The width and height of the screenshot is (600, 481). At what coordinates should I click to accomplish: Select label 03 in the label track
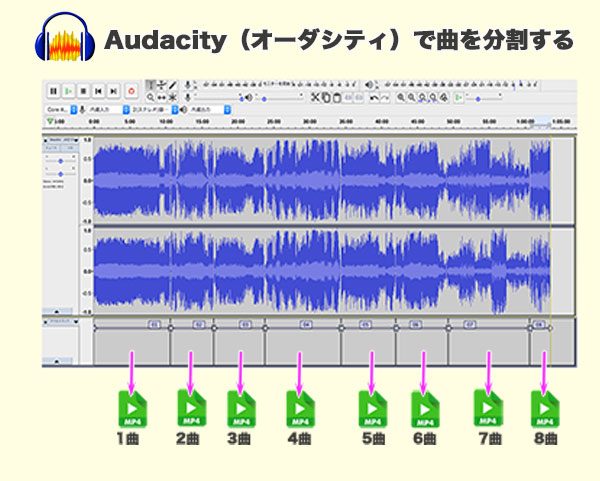click(x=245, y=324)
